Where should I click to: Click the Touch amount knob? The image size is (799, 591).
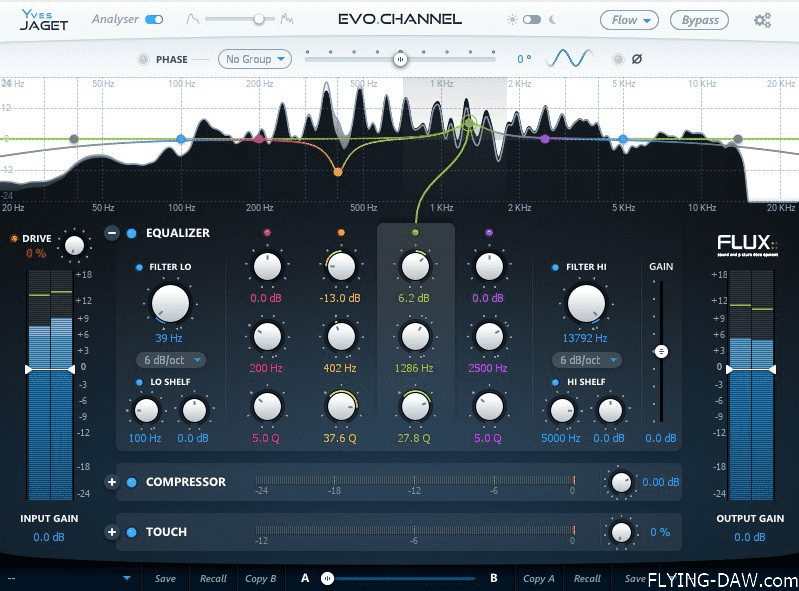point(621,532)
